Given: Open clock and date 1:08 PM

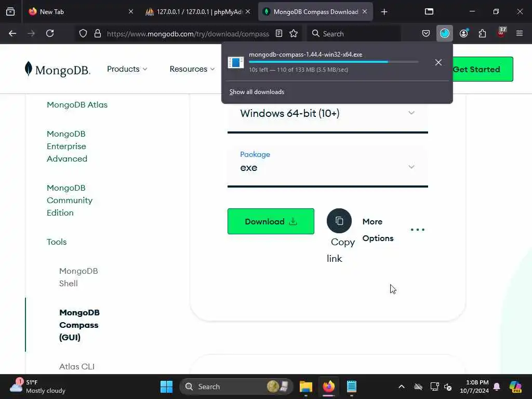Looking at the screenshot, I should click(474, 387).
